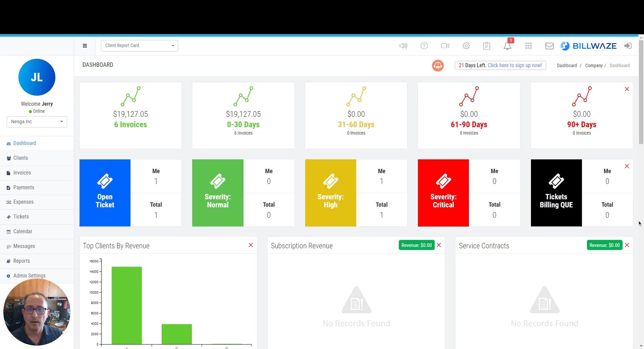The image size is (644, 349).
Task: Click the clipboard tasks icon
Action: 487,46
